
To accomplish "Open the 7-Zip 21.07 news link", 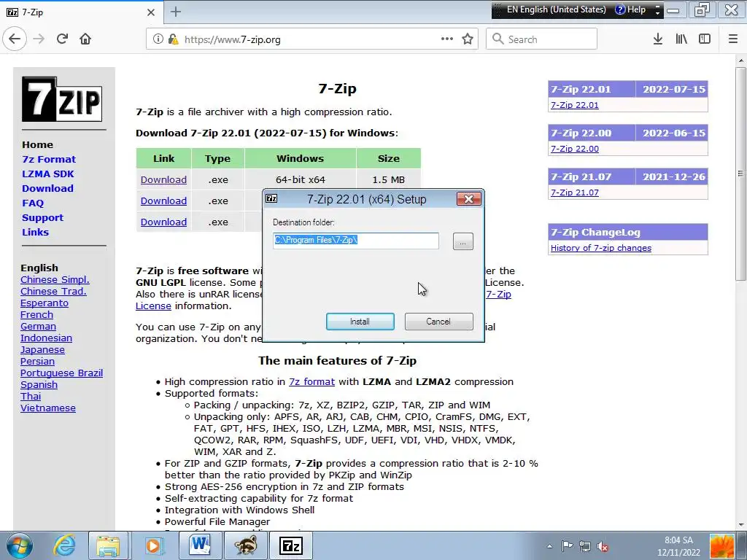I will pyautogui.click(x=575, y=192).
